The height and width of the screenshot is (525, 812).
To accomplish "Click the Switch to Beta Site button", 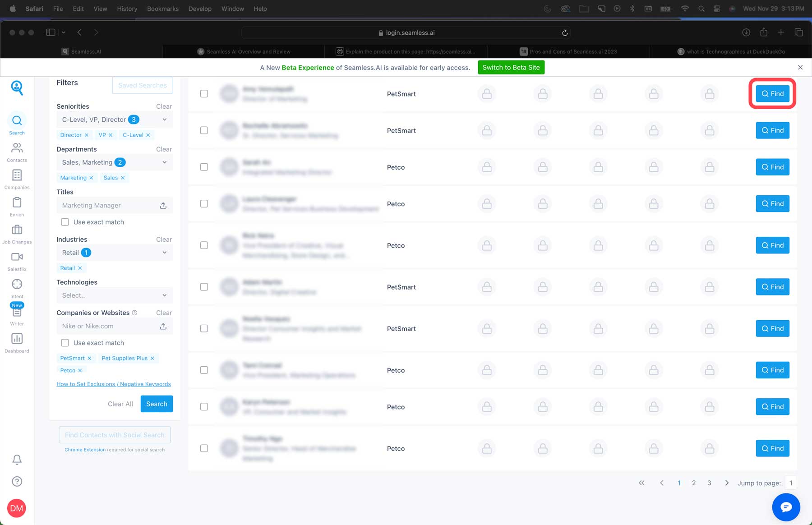I will 511,68.
